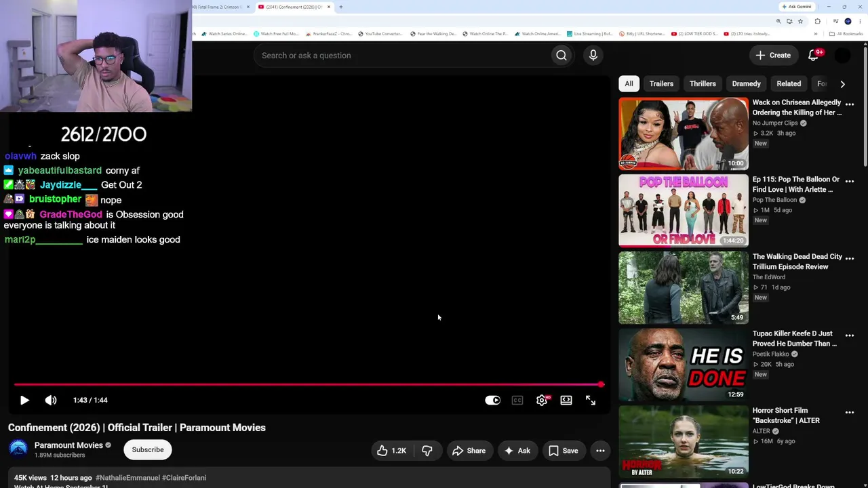
Task: Play the Confinement trailer video
Action: click(x=24, y=400)
